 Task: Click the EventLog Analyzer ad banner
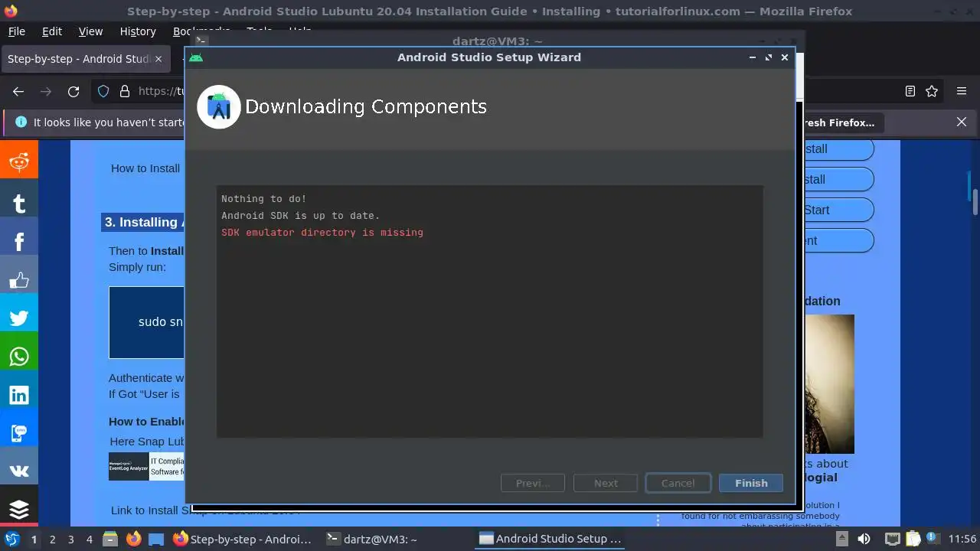click(146, 467)
